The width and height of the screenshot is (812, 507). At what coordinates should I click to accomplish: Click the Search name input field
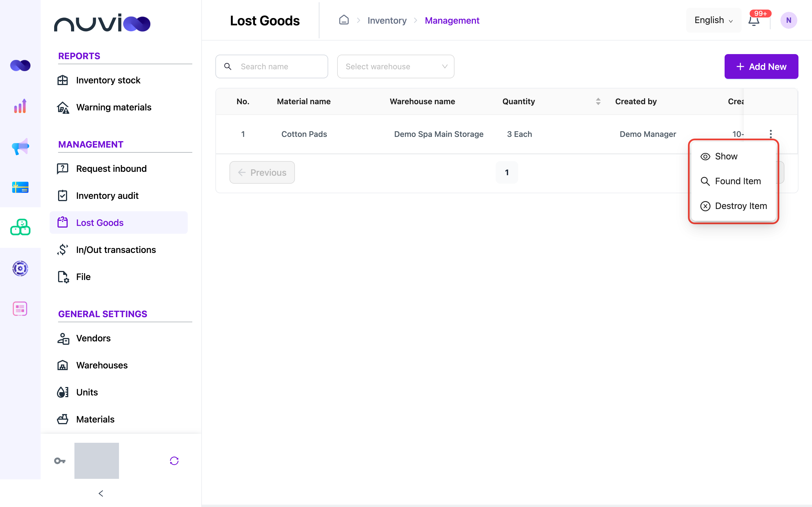(272, 66)
